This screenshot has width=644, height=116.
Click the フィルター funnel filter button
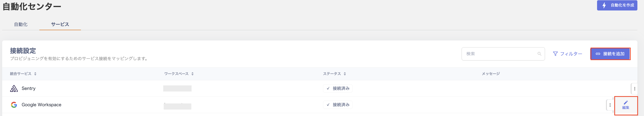(567, 54)
